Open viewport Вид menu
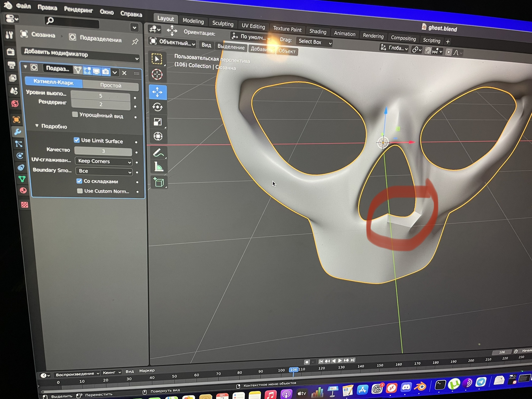This screenshot has height=399, width=532. [206, 45]
